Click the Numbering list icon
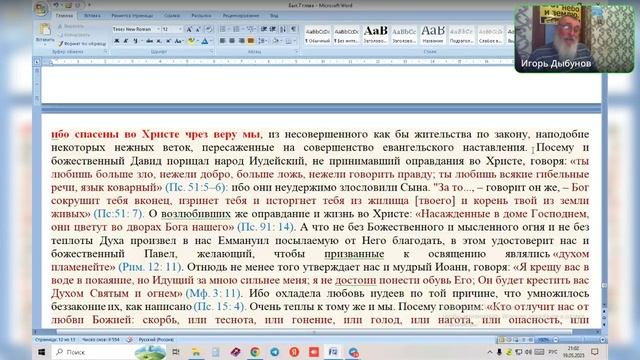Image resolution: width=640 pixels, height=360 pixels. click(237, 29)
